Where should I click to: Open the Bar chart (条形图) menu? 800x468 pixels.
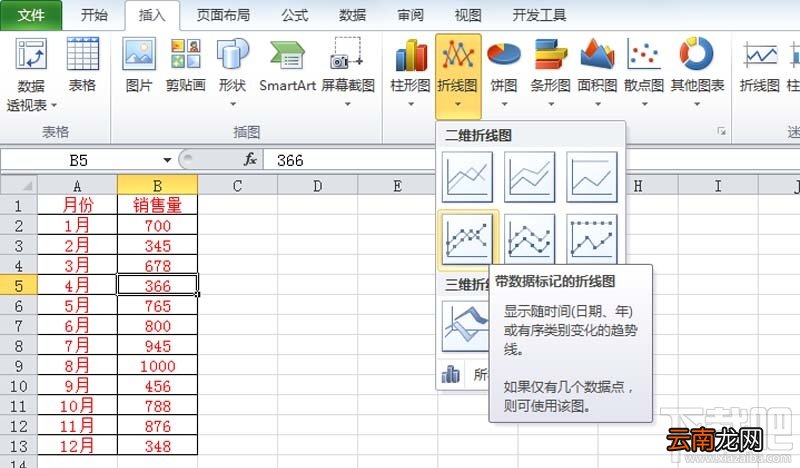pos(551,71)
